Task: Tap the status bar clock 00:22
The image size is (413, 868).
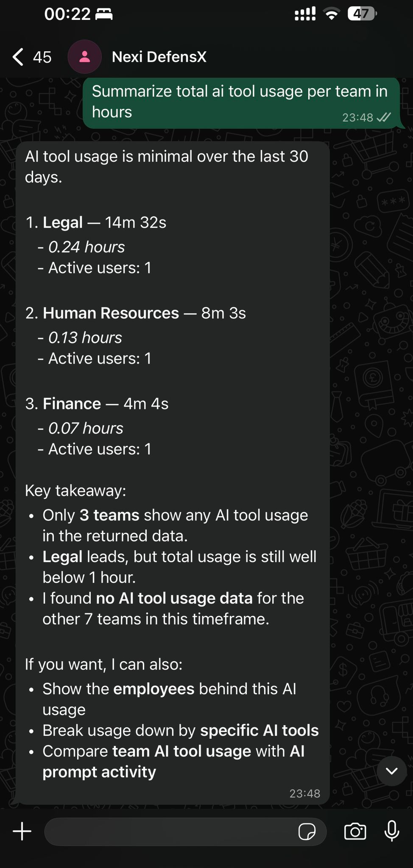Action: (67, 14)
